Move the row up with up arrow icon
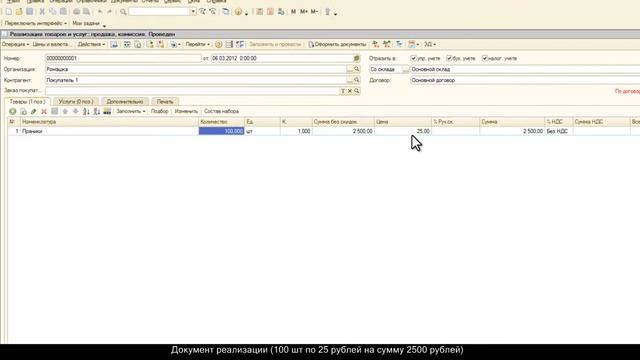Image resolution: width=640 pixels, height=360 pixels. tap(65, 111)
